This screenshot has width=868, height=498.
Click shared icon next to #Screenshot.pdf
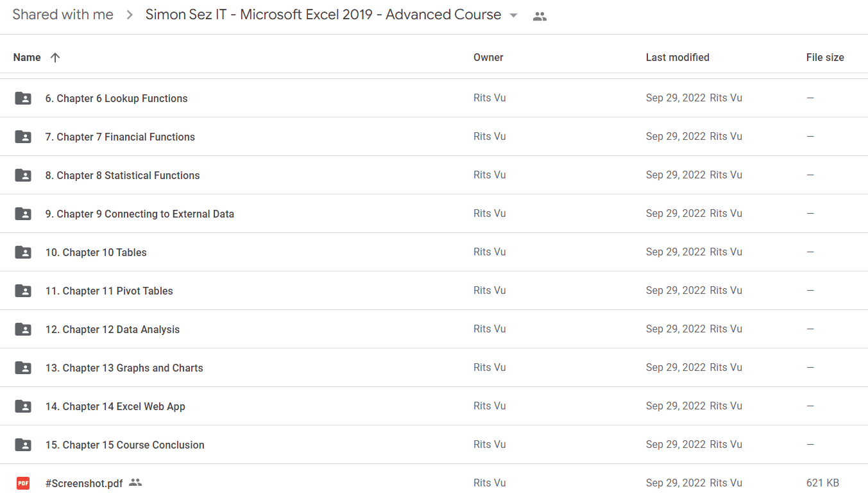135,483
